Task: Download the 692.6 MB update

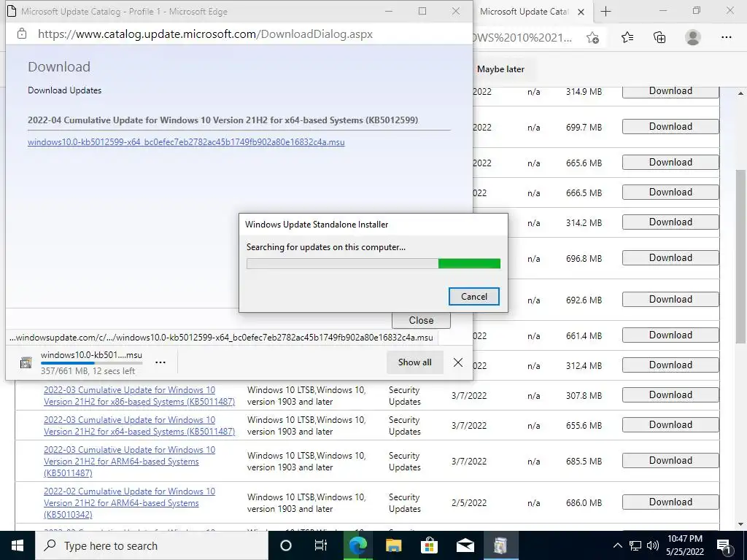Action: (x=670, y=300)
